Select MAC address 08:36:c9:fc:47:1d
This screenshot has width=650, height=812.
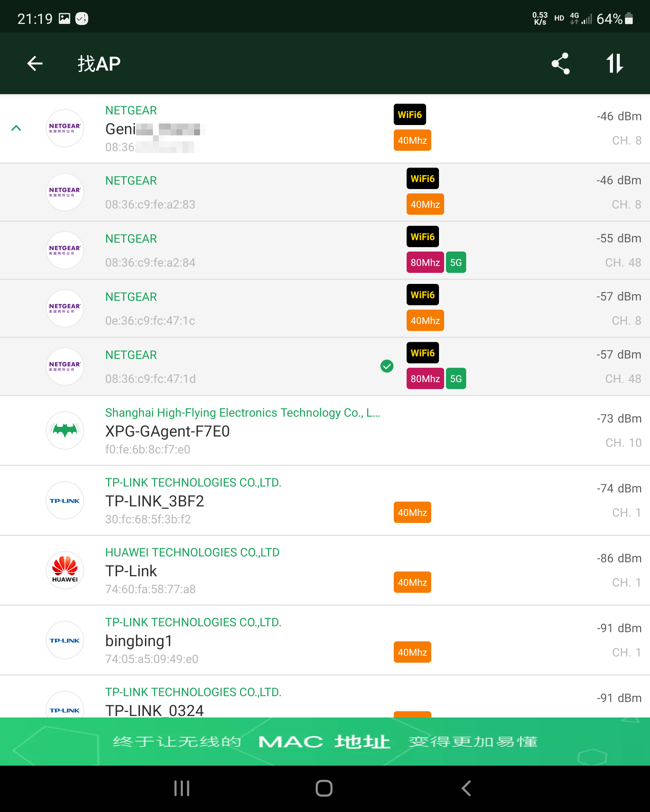[x=150, y=378]
